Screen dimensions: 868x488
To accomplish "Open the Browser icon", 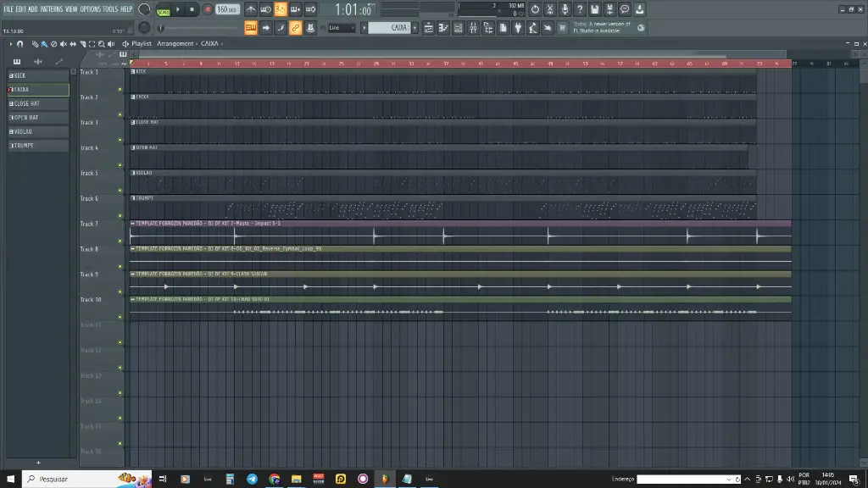I will pos(488,28).
